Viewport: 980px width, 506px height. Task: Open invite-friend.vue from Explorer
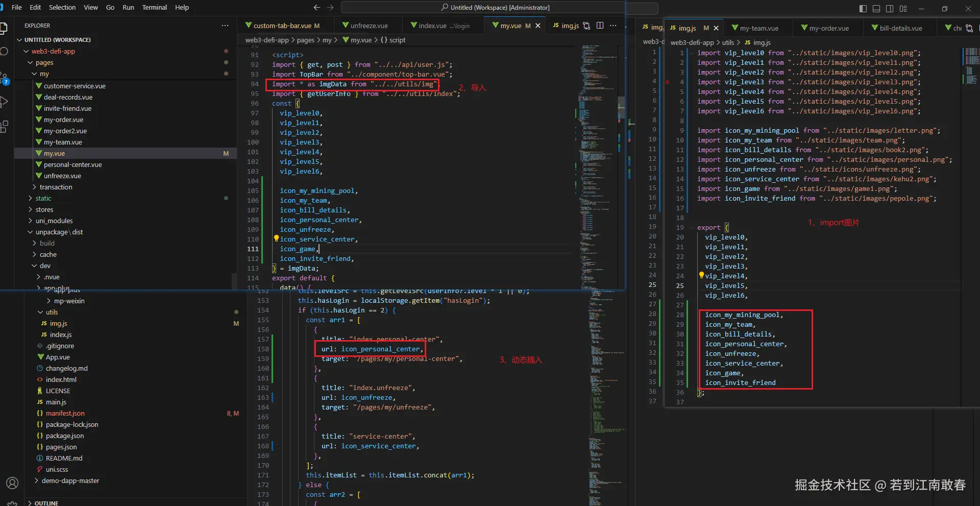click(x=67, y=108)
